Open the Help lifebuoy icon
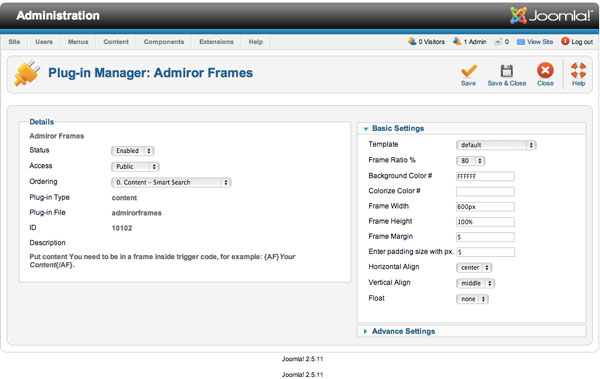 (579, 70)
